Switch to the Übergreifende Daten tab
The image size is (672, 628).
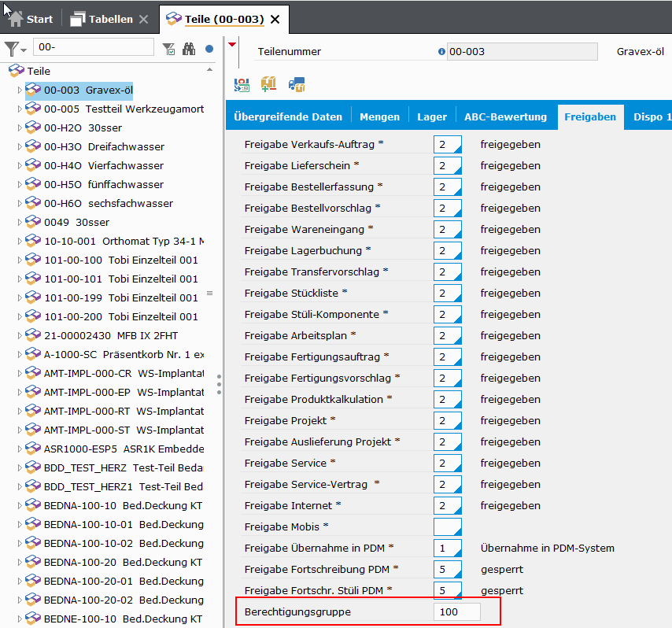point(288,116)
